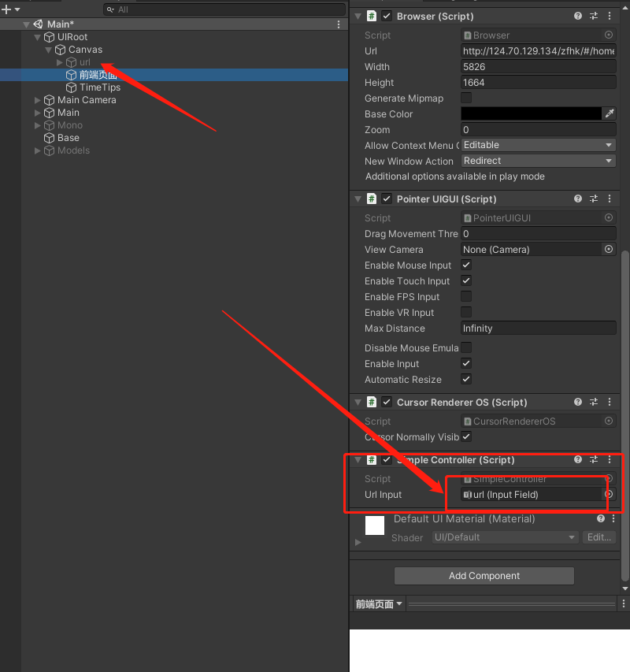Open object picker for View Camera

tap(608, 249)
